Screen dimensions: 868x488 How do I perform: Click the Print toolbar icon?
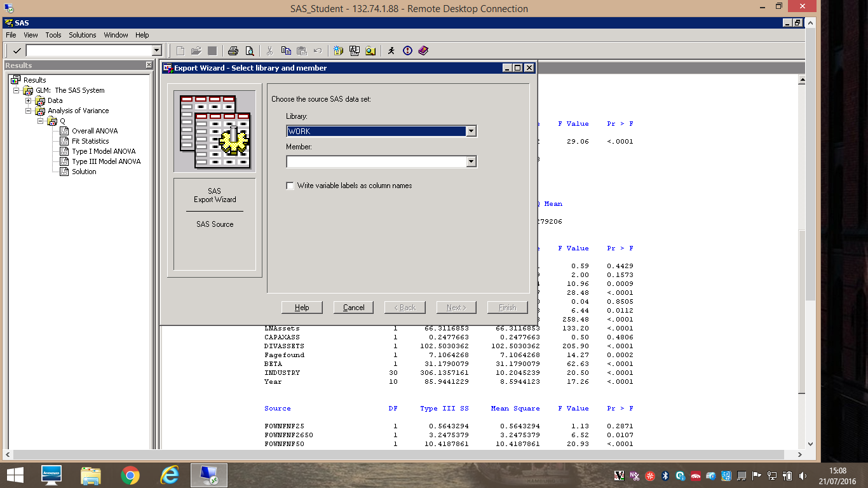click(x=233, y=51)
